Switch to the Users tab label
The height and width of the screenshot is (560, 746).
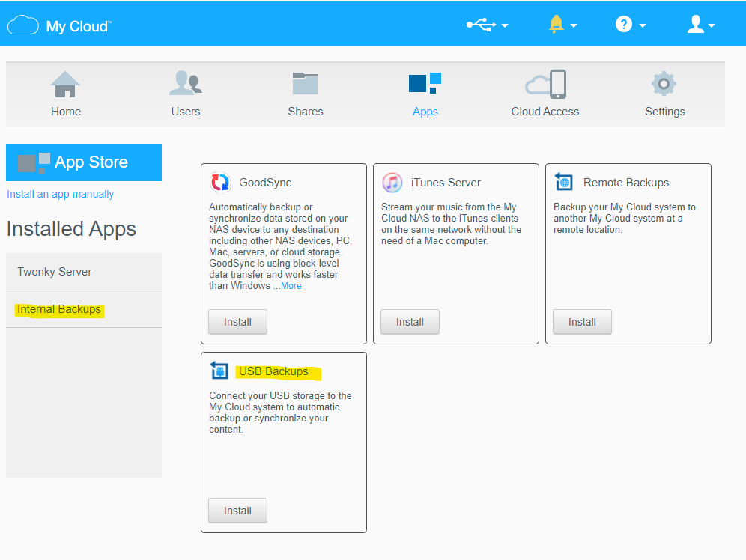(186, 112)
